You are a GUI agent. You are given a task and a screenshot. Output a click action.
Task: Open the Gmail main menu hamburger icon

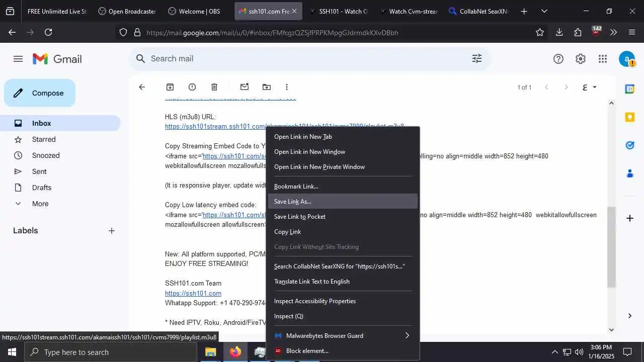tap(18, 59)
